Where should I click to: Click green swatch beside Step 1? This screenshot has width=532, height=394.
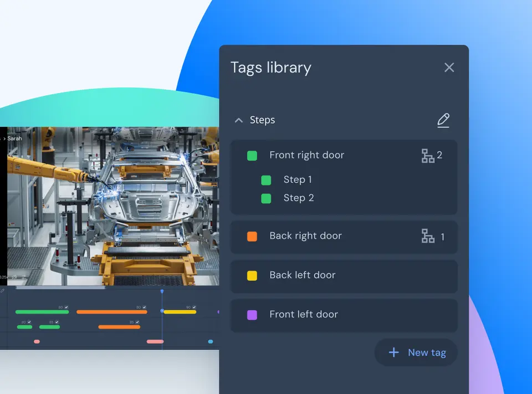(x=266, y=180)
